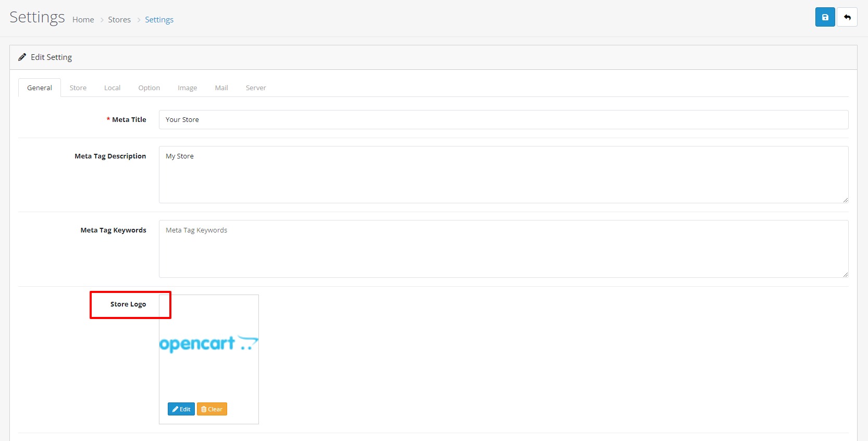Open the Local tab
Image resolution: width=868 pixels, height=441 pixels.
pos(112,88)
